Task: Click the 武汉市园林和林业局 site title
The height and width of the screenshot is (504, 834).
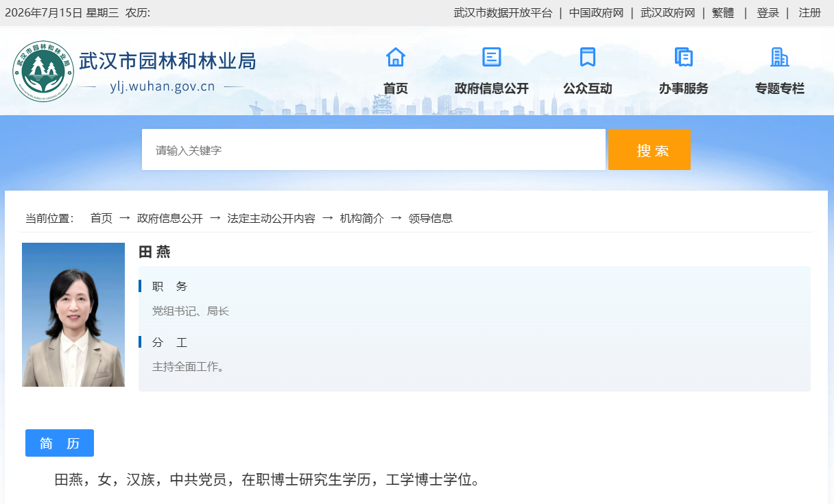Action: coord(167,62)
